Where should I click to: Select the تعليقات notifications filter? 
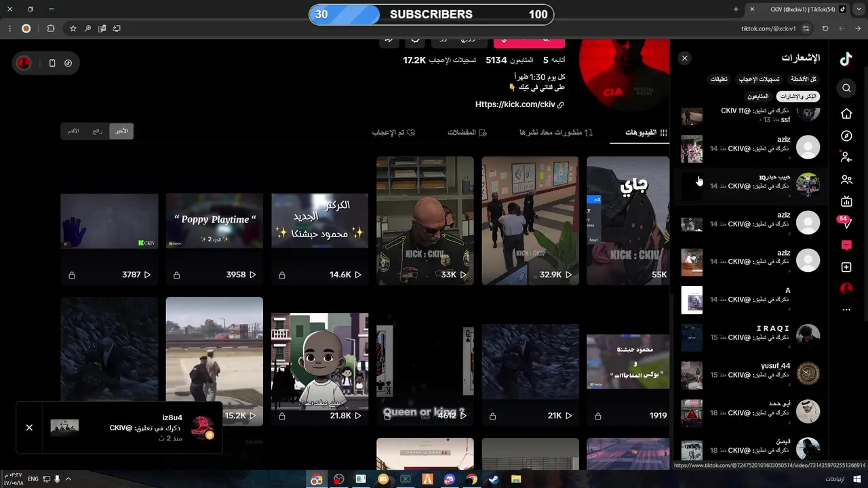pyautogui.click(x=719, y=79)
